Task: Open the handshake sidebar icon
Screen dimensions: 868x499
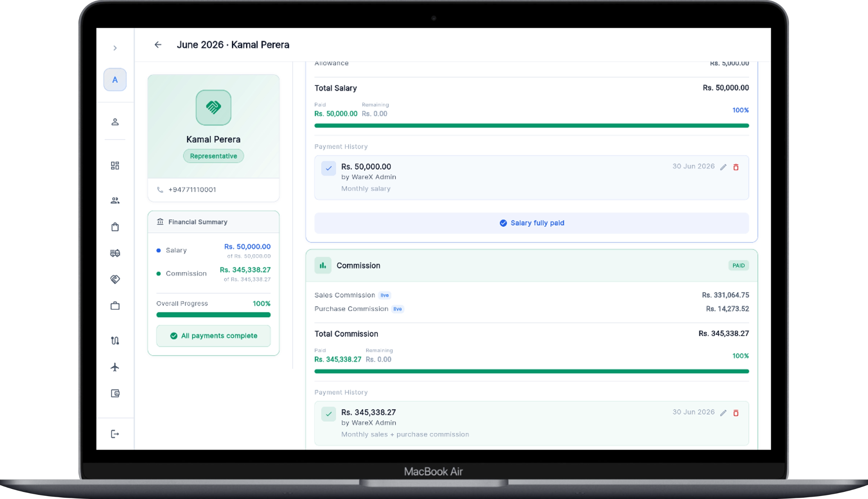Action: (115, 279)
